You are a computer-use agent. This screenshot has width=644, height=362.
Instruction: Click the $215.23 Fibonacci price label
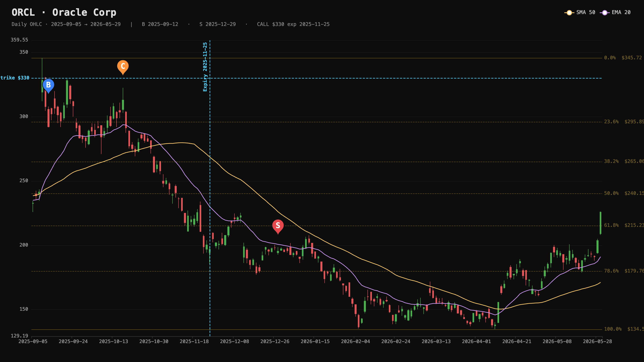634,225
